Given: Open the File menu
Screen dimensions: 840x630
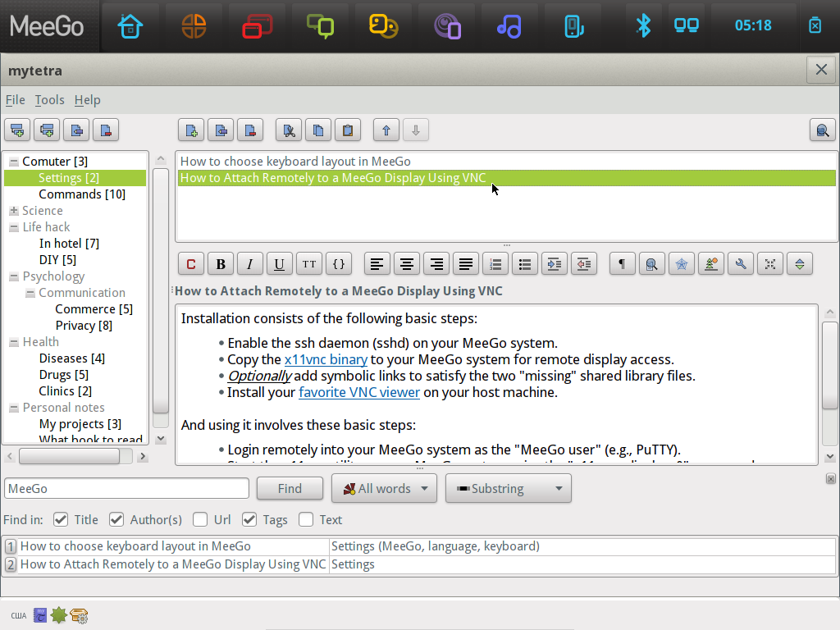Looking at the screenshot, I should [x=16, y=100].
